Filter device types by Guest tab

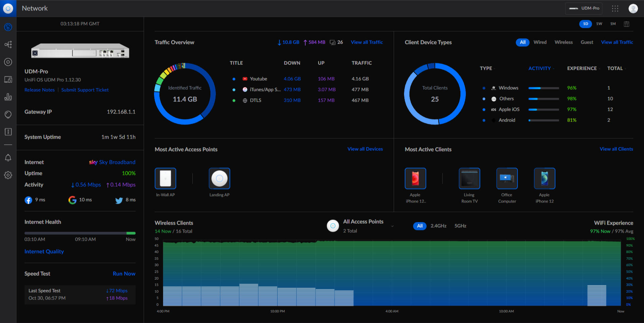(x=587, y=42)
